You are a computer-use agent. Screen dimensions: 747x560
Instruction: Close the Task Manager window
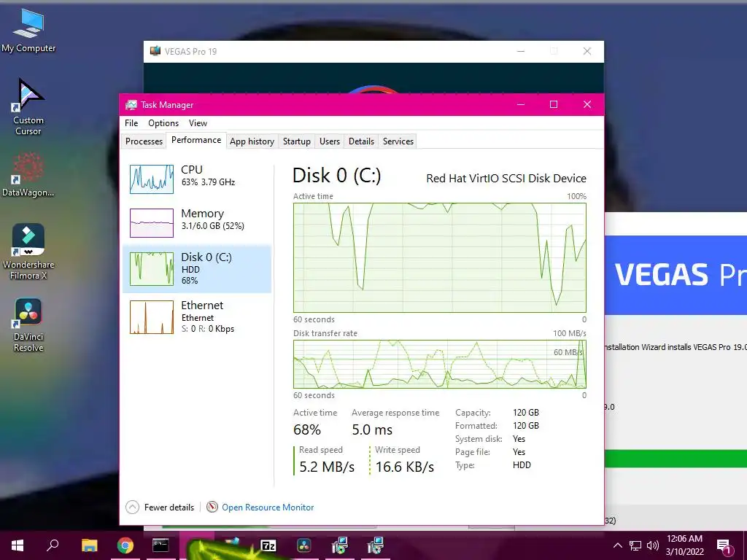tap(587, 104)
